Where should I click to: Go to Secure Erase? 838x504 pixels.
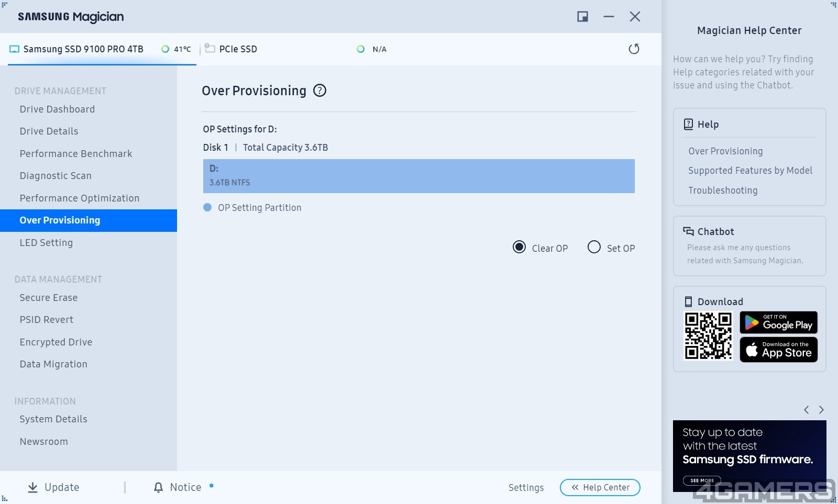pyautogui.click(x=49, y=298)
